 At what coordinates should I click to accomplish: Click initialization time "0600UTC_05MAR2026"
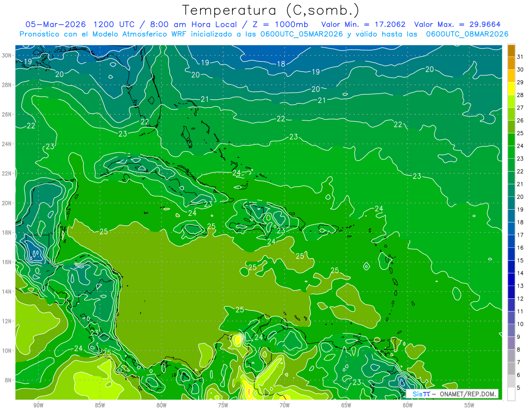click(302, 34)
